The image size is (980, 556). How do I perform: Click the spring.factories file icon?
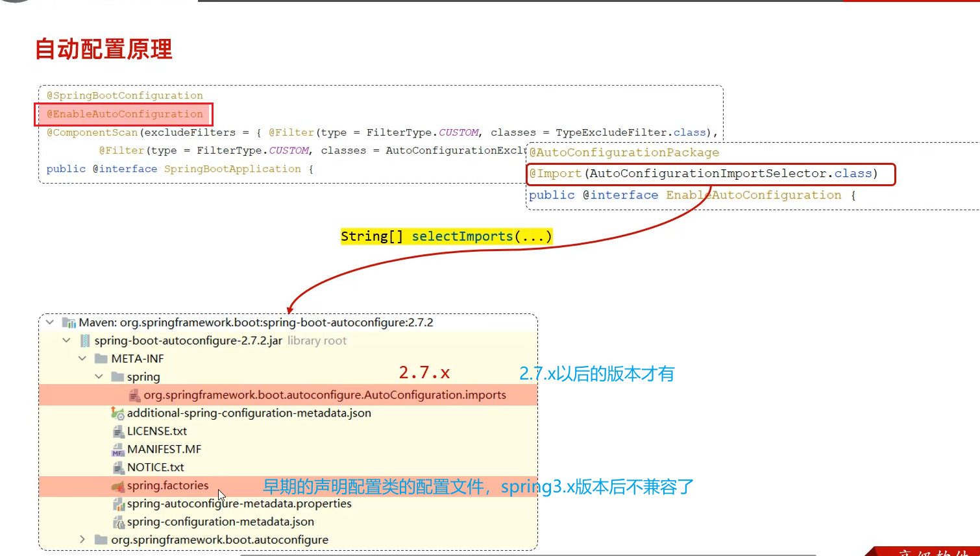point(117,486)
